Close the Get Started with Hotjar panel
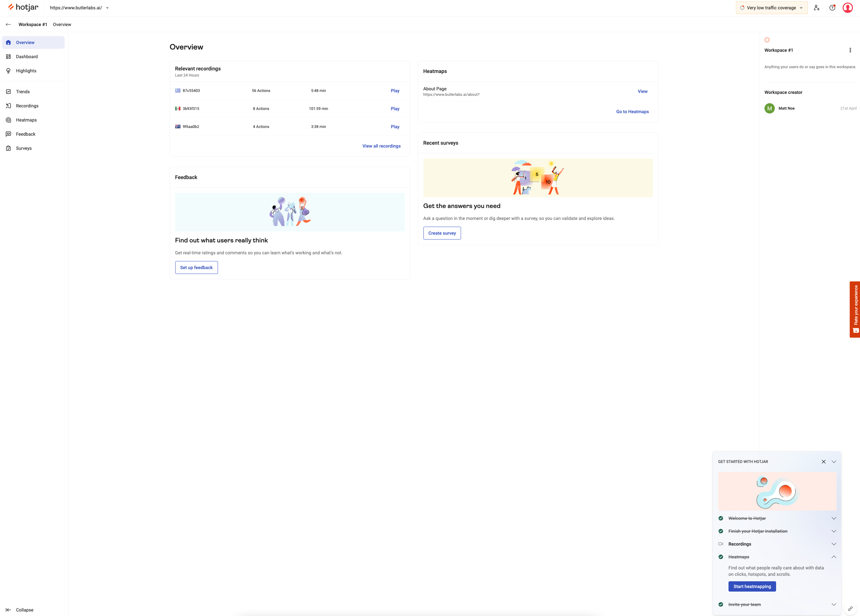This screenshot has width=860, height=616. pos(824,462)
